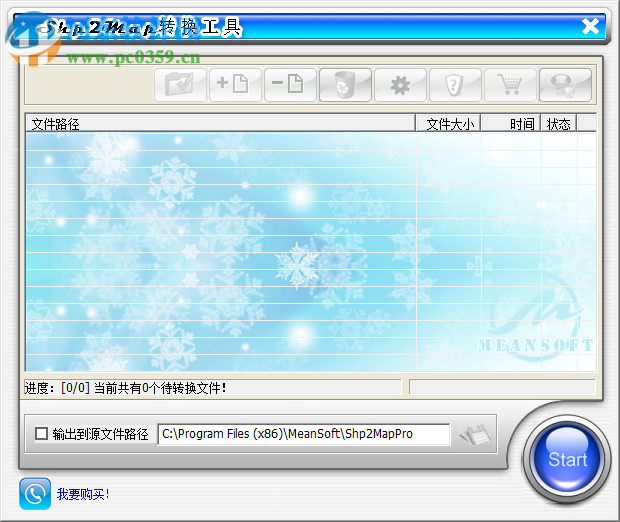This screenshot has height=522, width=620.
Task: Open folder import toolbar icon
Action: coord(180,85)
